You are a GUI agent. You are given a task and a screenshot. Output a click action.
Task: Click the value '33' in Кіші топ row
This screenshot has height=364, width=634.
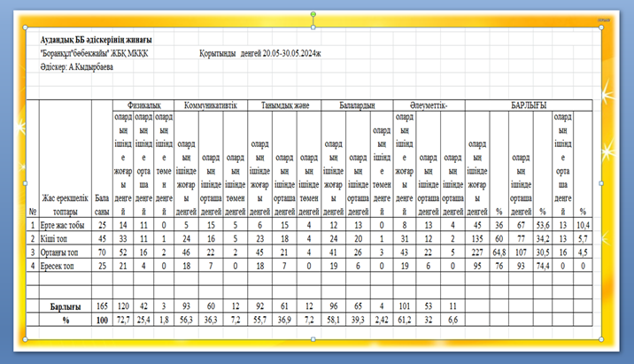coord(123,239)
